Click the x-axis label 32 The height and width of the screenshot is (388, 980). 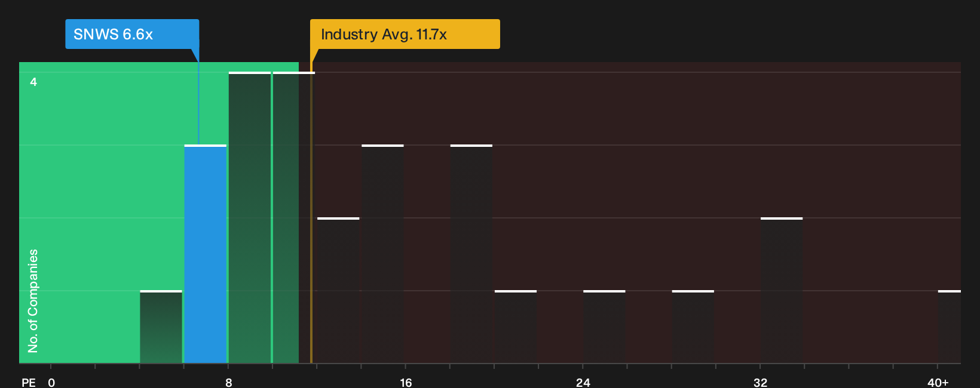tap(760, 382)
